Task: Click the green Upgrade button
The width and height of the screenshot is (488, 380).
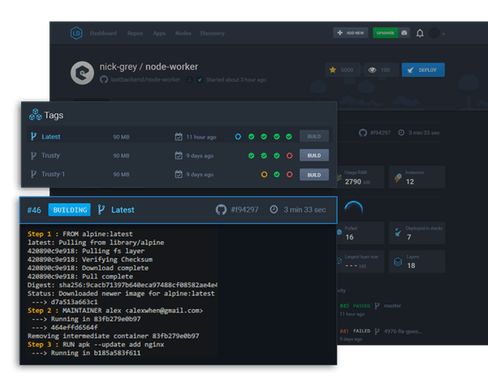Action: click(x=385, y=33)
